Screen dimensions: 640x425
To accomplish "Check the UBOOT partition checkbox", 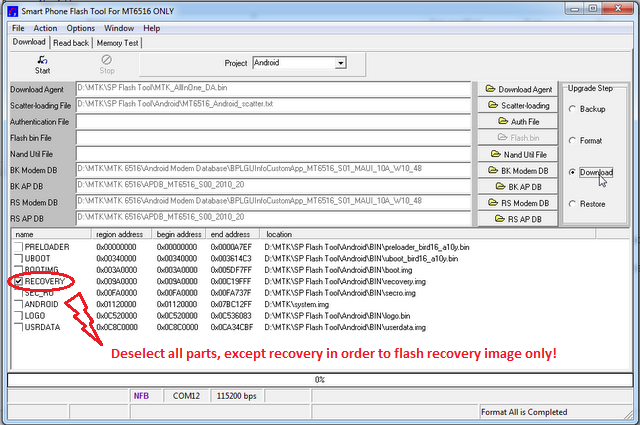I will coord(18,258).
